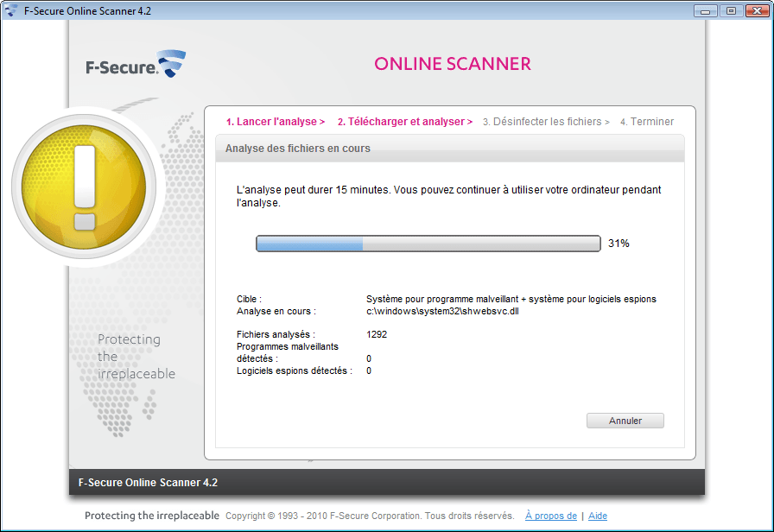Click the 'Logiciels espions détectés :' label
This screenshot has height=532, width=774.
pyautogui.click(x=295, y=370)
